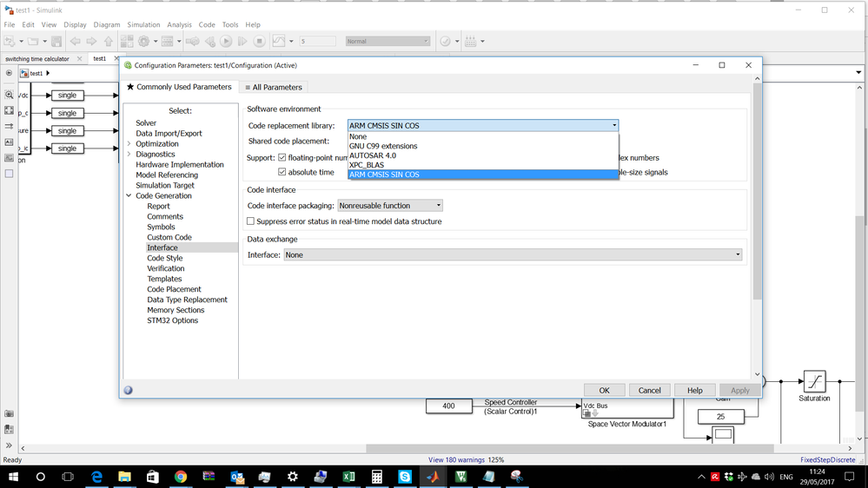The width and height of the screenshot is (868, 488).
Task: Click the Build Model toolbar icon
Action: point(471,41)
